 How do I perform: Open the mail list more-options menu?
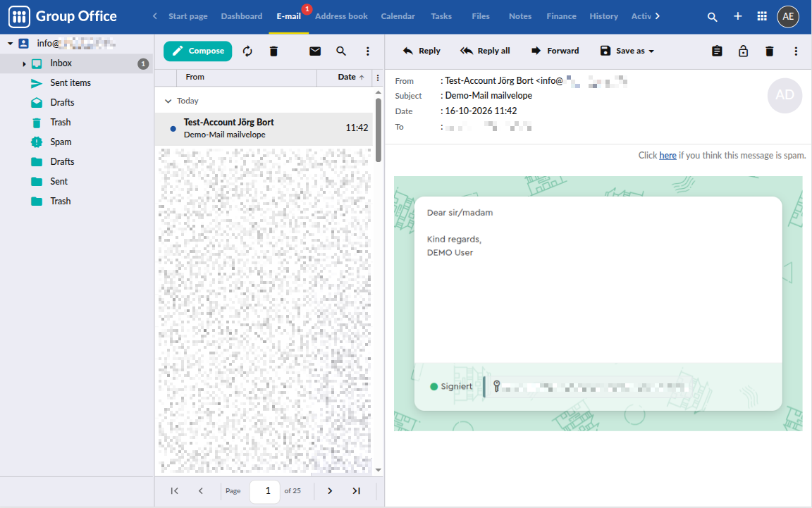click(368, 51)
